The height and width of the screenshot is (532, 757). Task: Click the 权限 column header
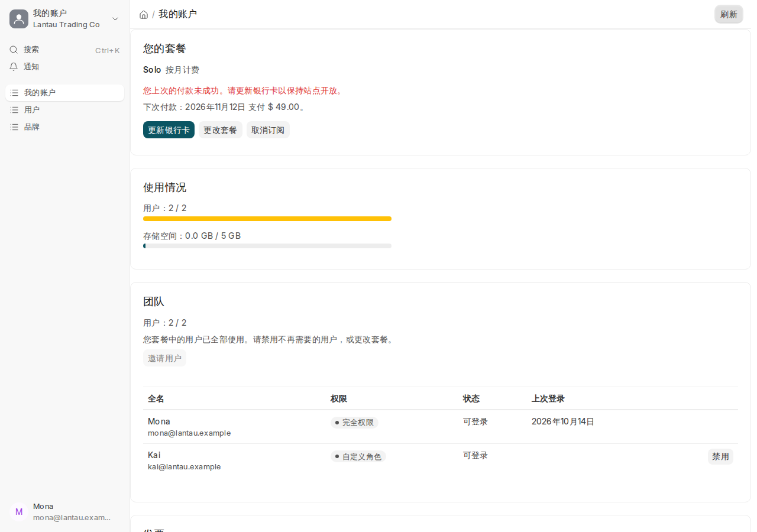[x=339, y=398]
